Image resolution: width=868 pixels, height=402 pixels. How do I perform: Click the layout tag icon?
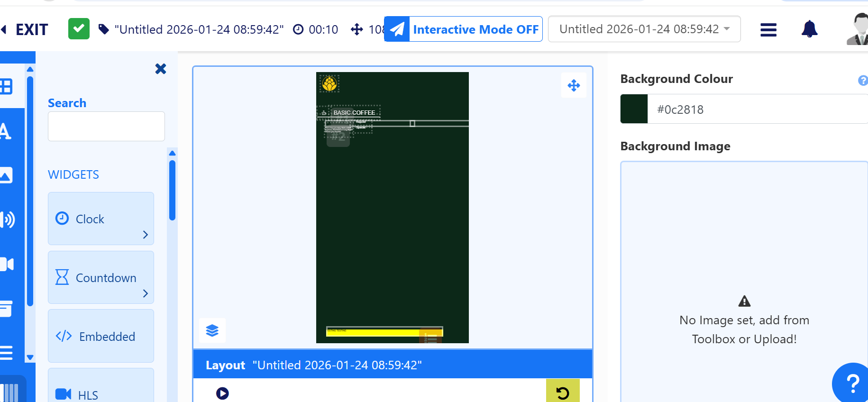point(103,29)
